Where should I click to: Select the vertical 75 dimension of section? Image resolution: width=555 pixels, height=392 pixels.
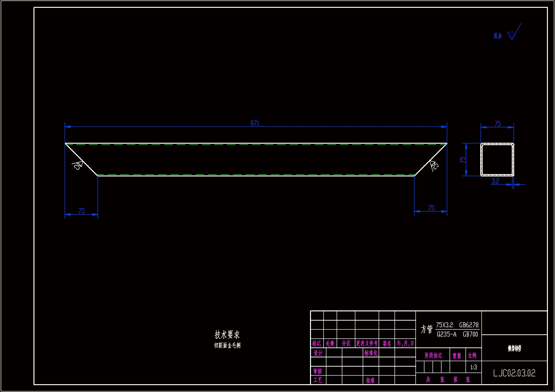(463, 160)
